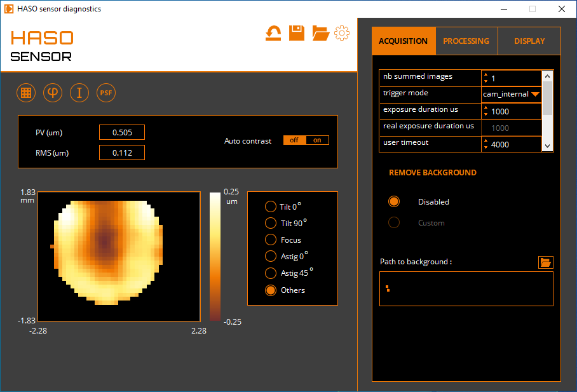Select the Astig 45° radio option
The width and height of the screenshot is (577, 392).
pyautogui.click(x=270, y=273)
